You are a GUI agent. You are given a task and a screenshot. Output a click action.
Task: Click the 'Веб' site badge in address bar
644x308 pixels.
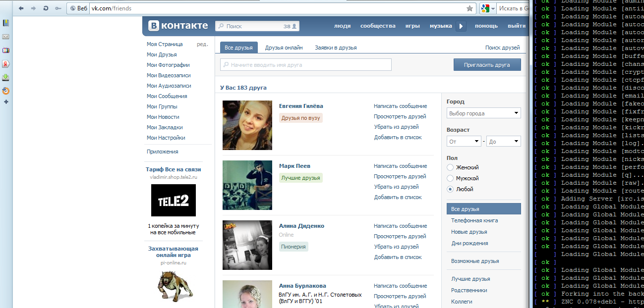tap(78, 8)
